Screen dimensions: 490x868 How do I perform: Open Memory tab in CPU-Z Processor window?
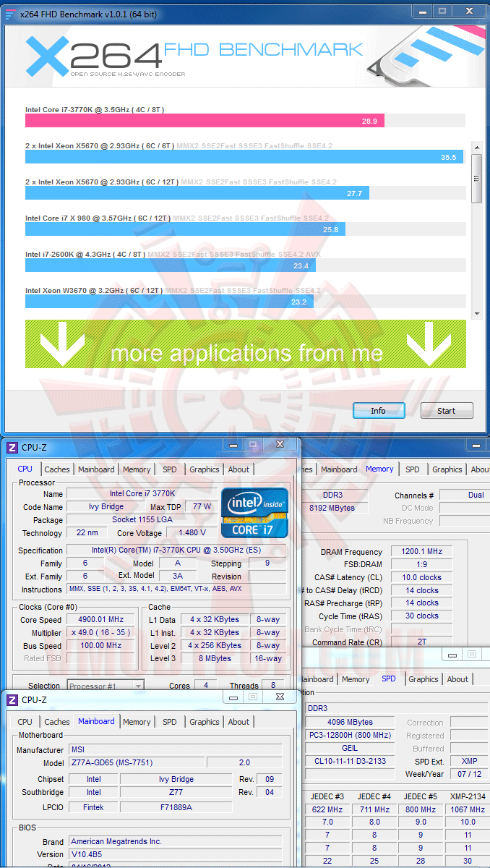point(137,469)
